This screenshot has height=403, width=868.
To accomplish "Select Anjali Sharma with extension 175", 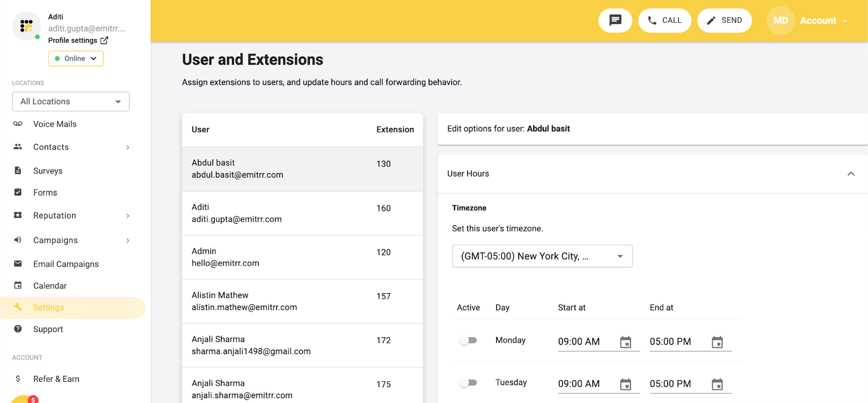I will click(303, 387).
